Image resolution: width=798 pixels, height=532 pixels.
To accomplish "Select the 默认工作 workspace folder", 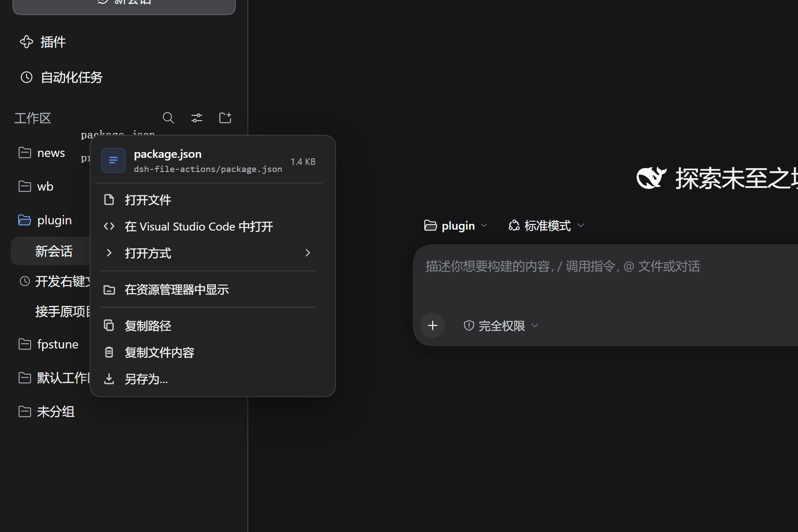I will click(54, 378).
